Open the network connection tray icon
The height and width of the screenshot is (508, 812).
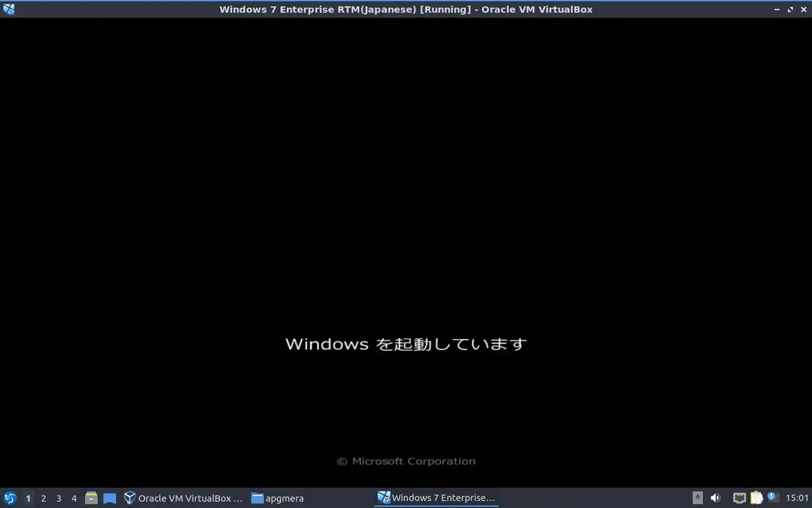(739, 498)
